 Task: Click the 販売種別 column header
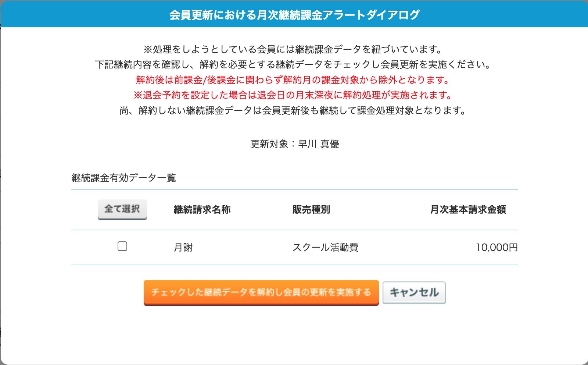(311, 210)
